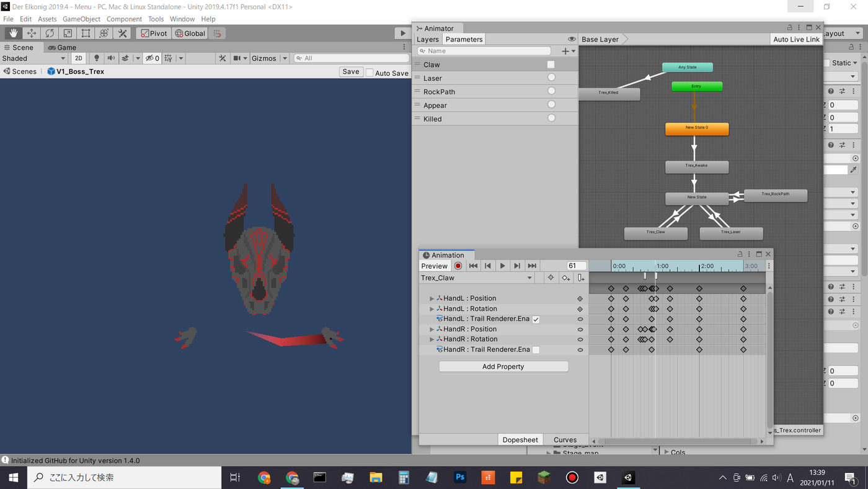
Task: Open scene camera settings icon
Action: click(x=236, y=58)
